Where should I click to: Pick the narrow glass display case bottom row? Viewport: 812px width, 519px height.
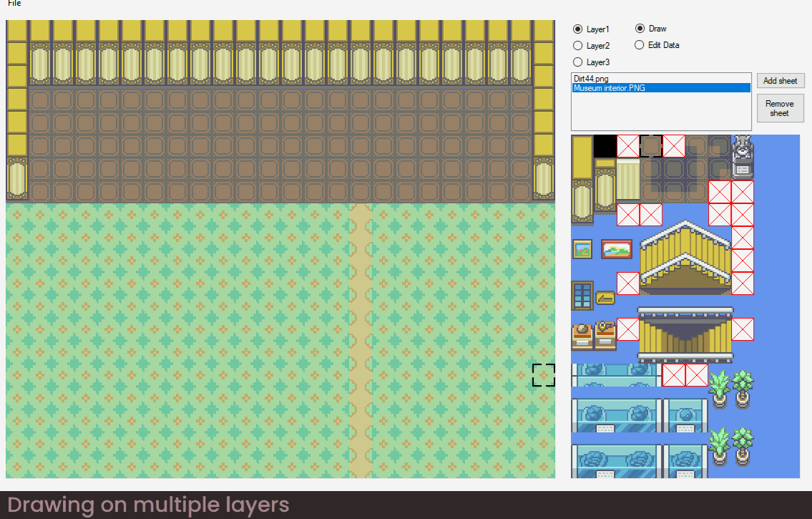(685, 461)
